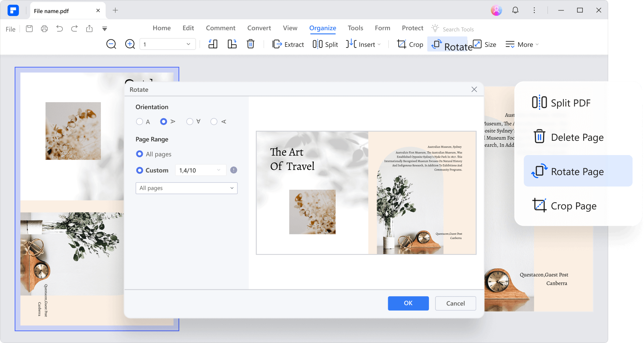
Task: Select upright A orientation radio
Action: click(140, 121)
